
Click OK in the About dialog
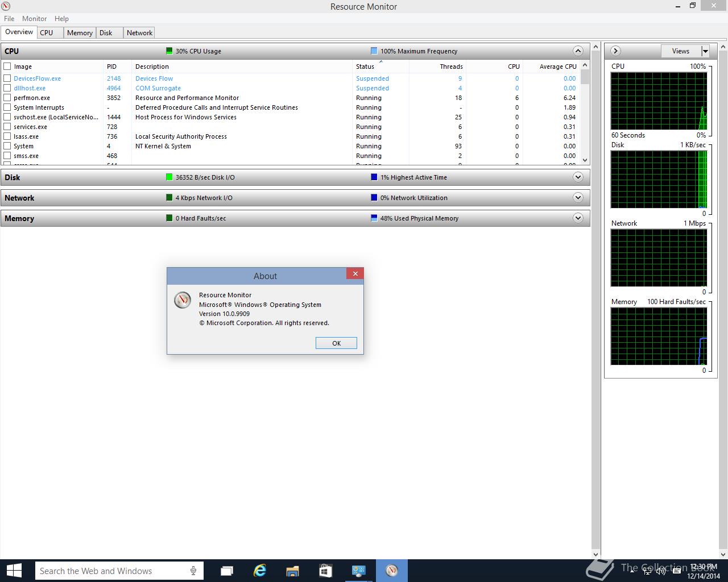tap(336, 343)
